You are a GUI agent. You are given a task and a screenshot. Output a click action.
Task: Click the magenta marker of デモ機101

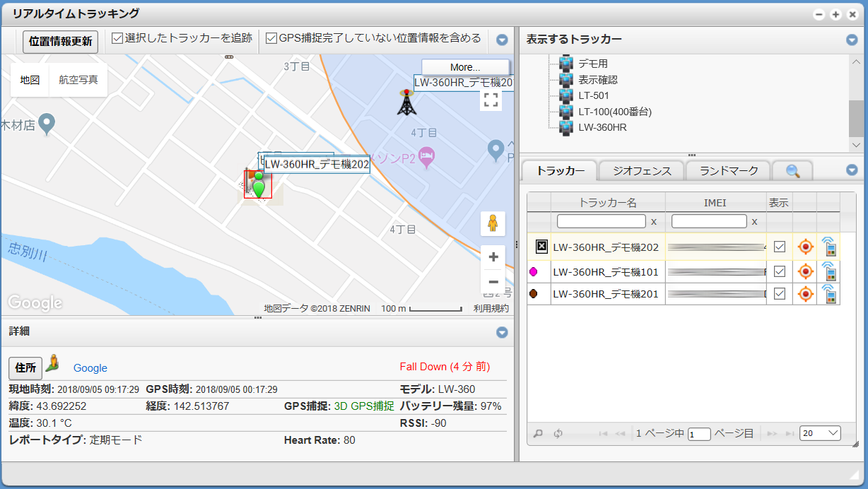pos(534,271)
